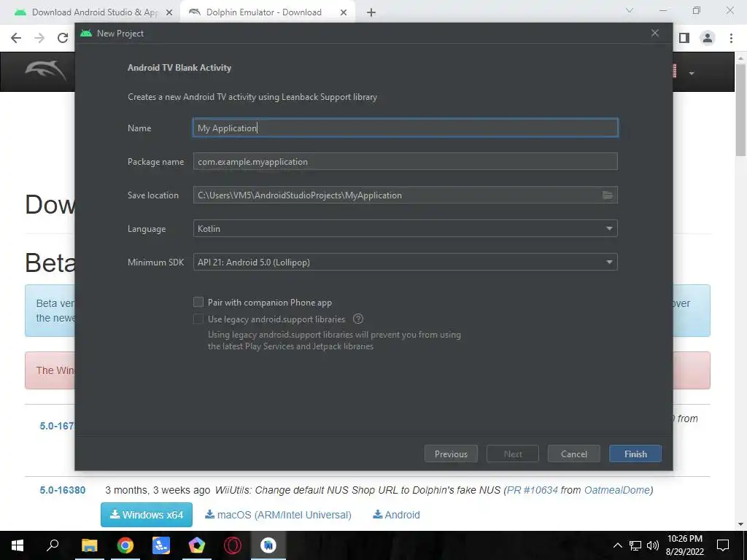Click the browser back arrow
747x560 pixels.
point(16,38)
